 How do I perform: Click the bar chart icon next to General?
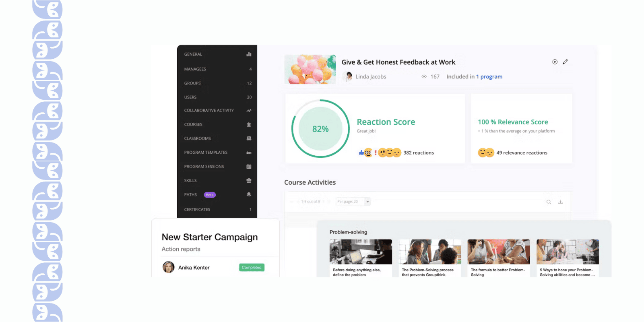pyautogui.click(x=249, y=54)
